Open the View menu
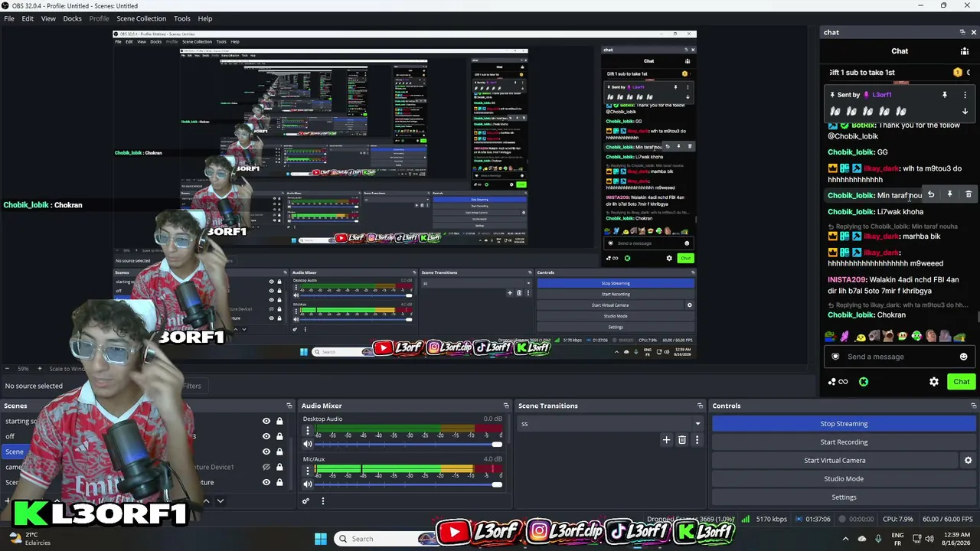 click(48, 18)
